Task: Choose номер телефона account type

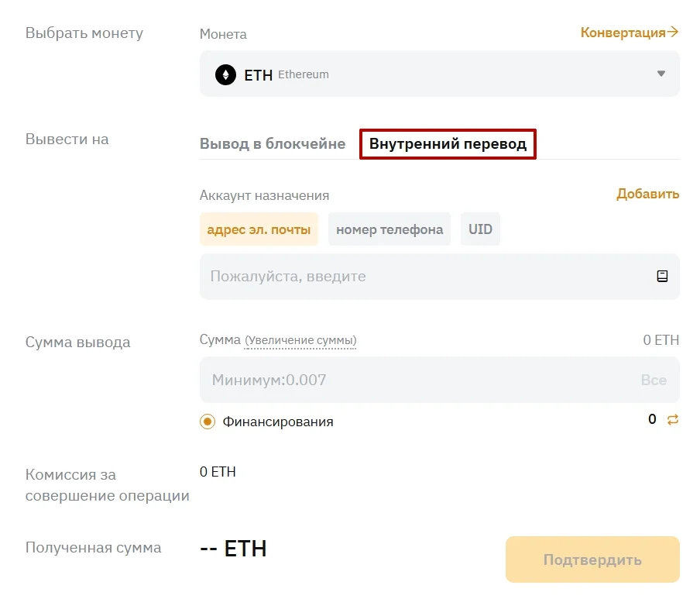Action: click(x=389, y=229)
